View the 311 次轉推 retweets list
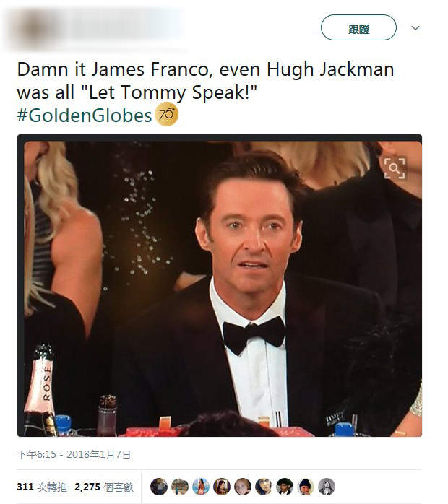Image resolution: width=448 pixels, height=504 pixels. [42, 487]
